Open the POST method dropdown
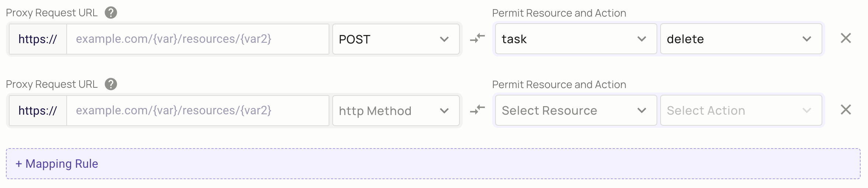The image size is (868, 188). click(x=396, y=39)
